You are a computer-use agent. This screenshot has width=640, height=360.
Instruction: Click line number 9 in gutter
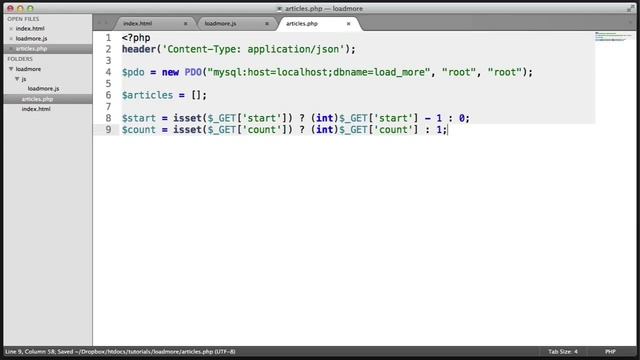(x=108, y=130)
